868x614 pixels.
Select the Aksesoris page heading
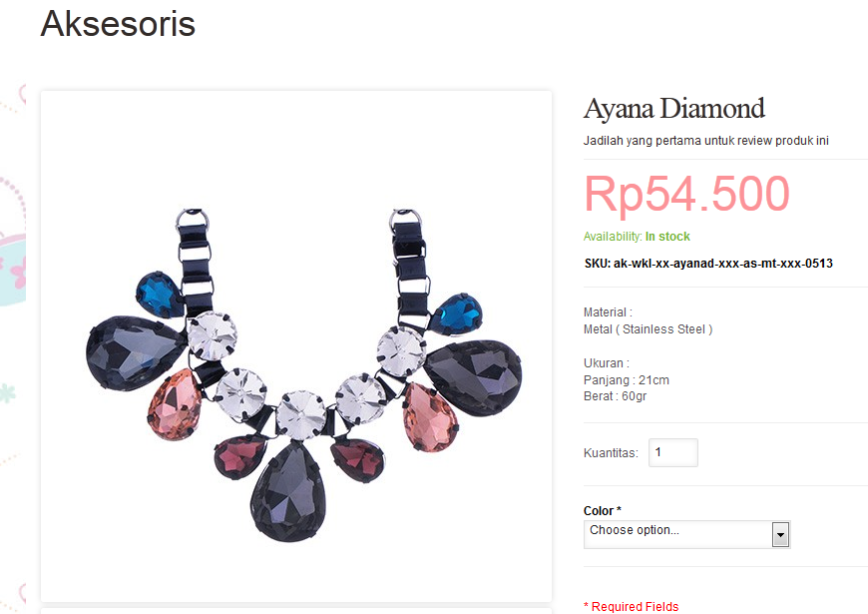pos(118,24)
